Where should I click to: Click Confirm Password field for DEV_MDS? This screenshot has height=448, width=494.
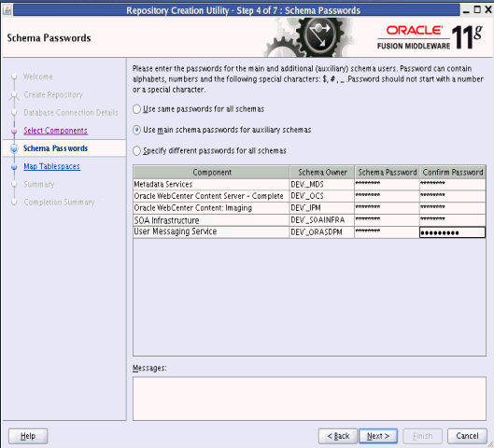(x=452, y=184)
